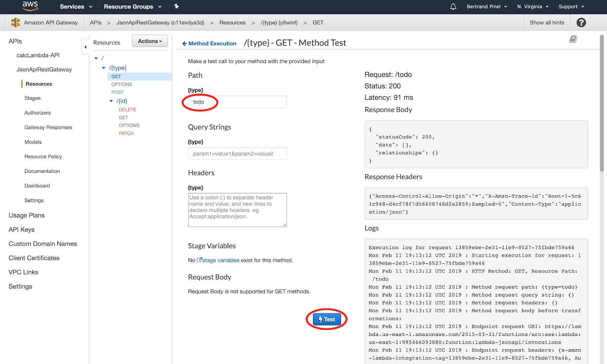Image resolution: width=607 pixels, height=364 pixels.
Task: Collapse the /{id} resource tree node
Action: click(111, 101)
